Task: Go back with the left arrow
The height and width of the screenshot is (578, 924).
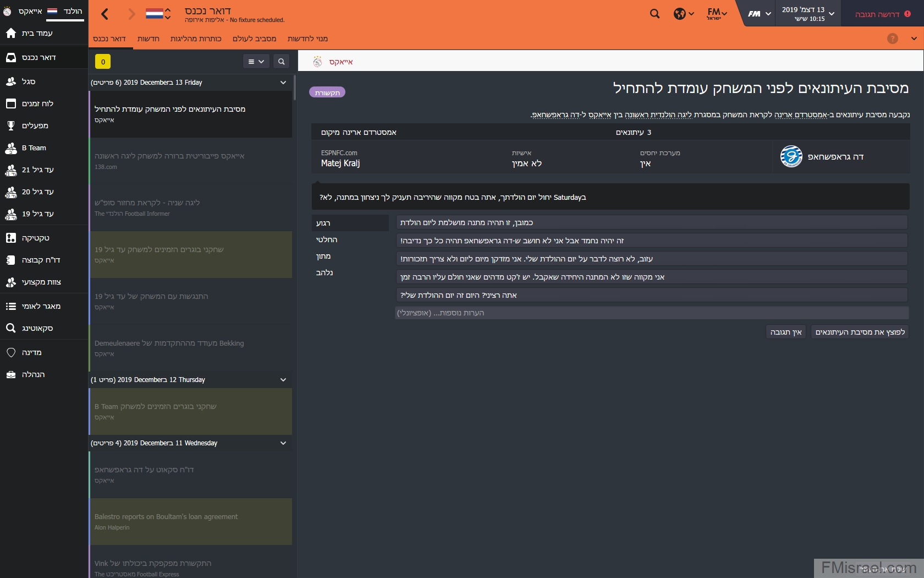Action: coord(105,14)
